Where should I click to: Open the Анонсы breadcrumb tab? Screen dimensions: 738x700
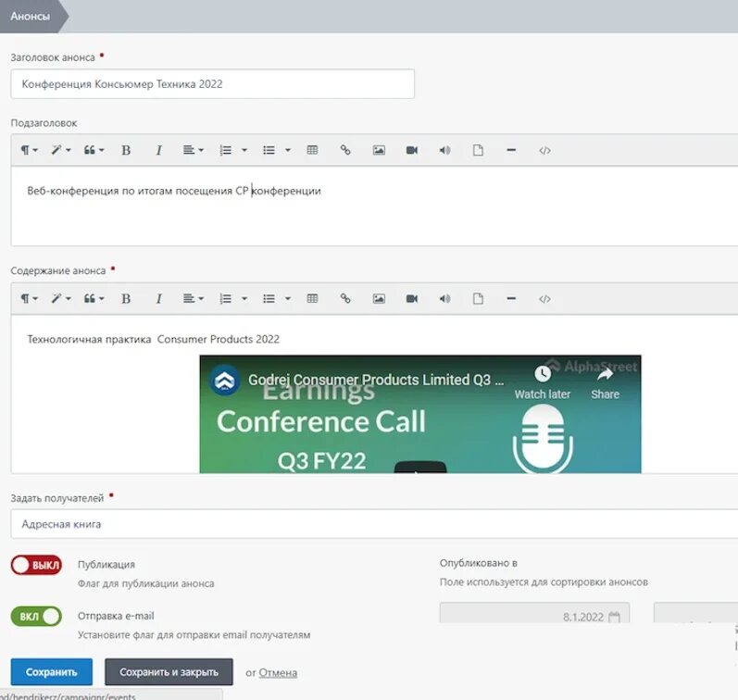click(x=31, y=17)
